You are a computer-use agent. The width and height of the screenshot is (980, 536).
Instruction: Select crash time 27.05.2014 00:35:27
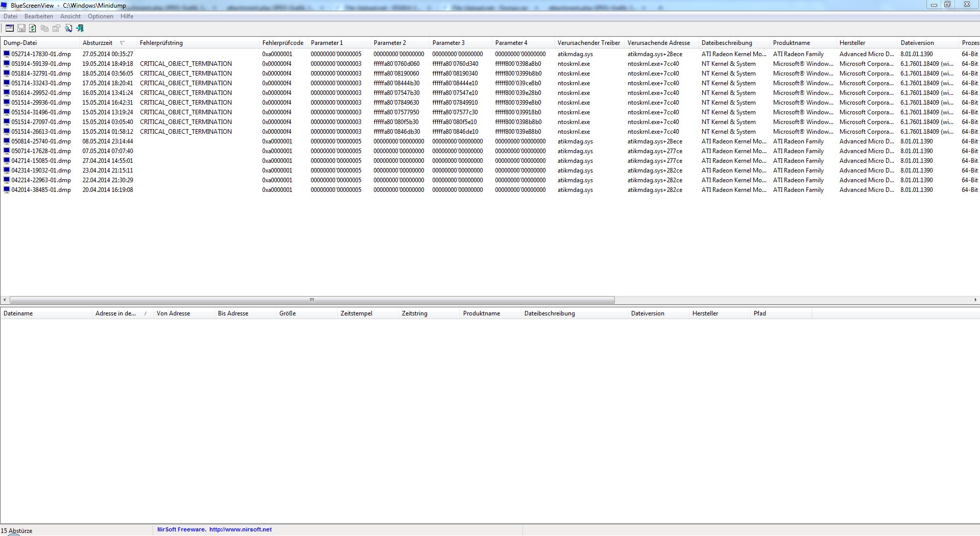point(108,54)
